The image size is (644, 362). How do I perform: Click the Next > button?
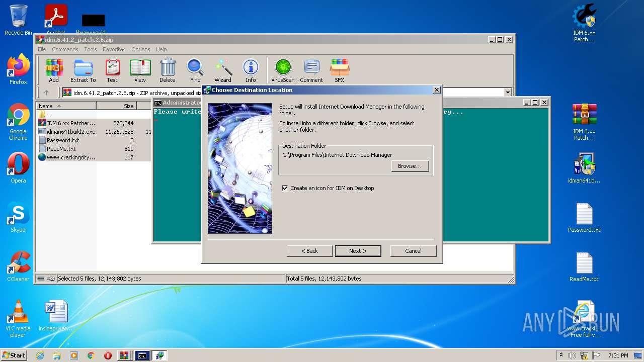pyautogui.click(x=358, y=251)
